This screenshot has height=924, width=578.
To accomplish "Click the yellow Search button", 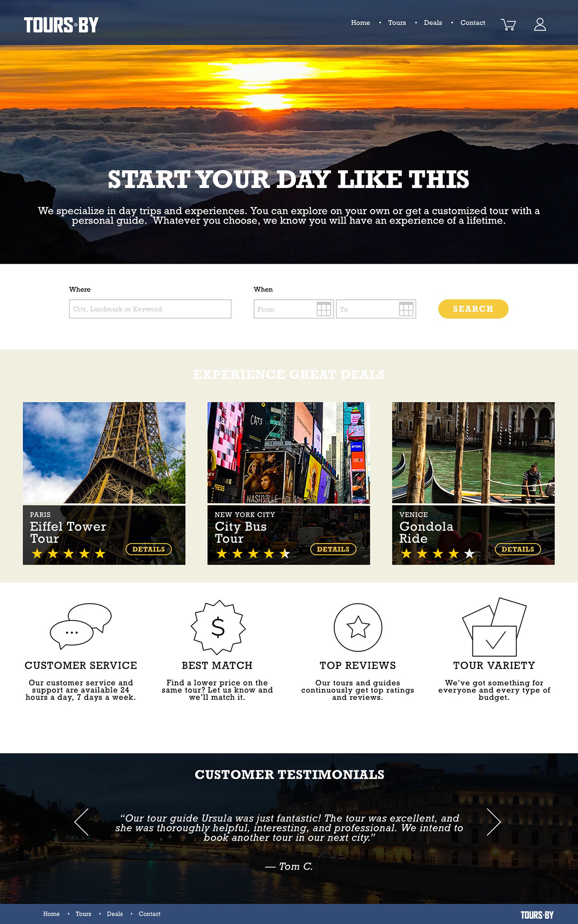I will click(473, 309).
